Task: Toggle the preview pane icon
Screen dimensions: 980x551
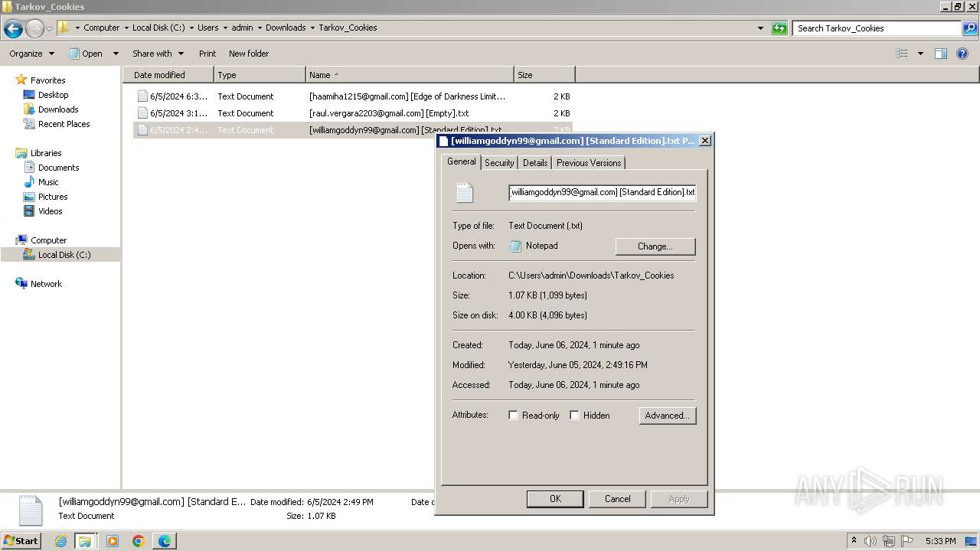Action: coord(941,54)
